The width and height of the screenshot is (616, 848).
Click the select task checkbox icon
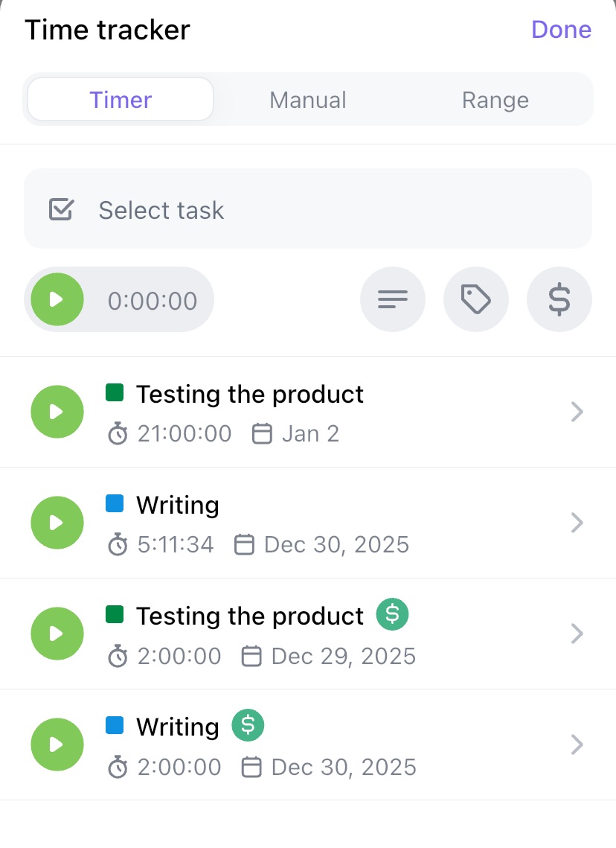(62, 209)
